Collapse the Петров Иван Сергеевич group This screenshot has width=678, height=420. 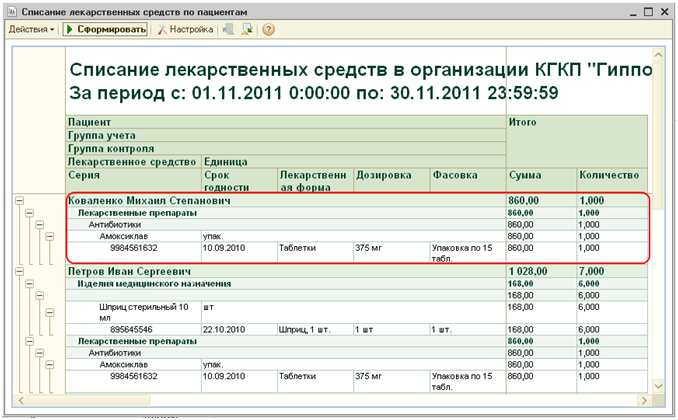[19, 270]
